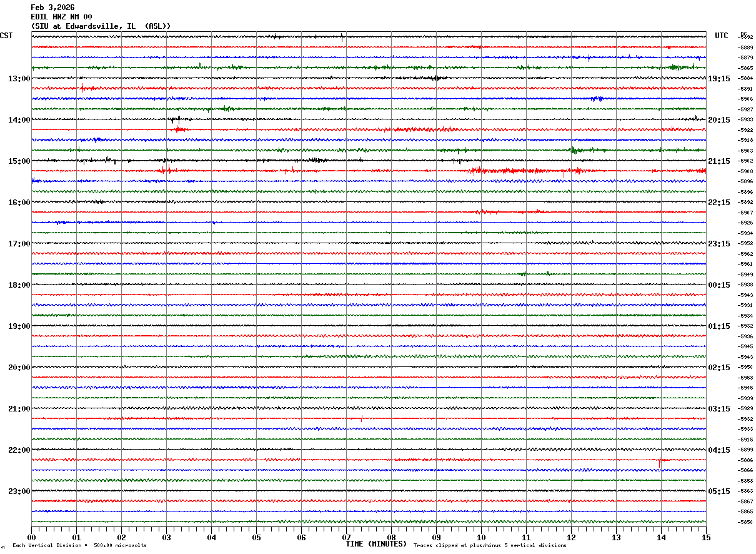Click the 21:15 UTC row label
The height and width of the screenshot is (554, 756).
[x=719, y=161]
